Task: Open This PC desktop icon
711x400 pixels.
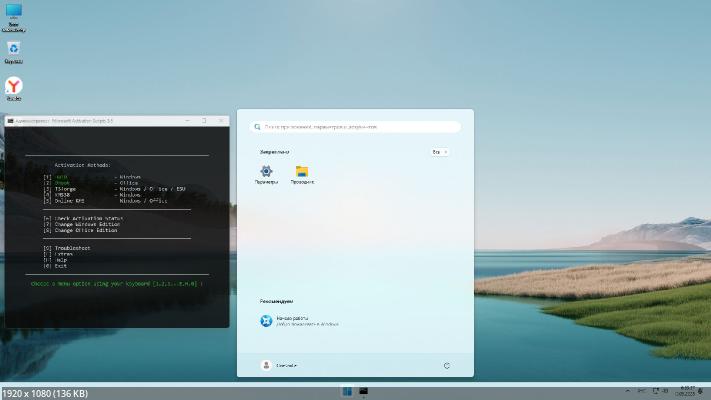Action: point(14,13)
